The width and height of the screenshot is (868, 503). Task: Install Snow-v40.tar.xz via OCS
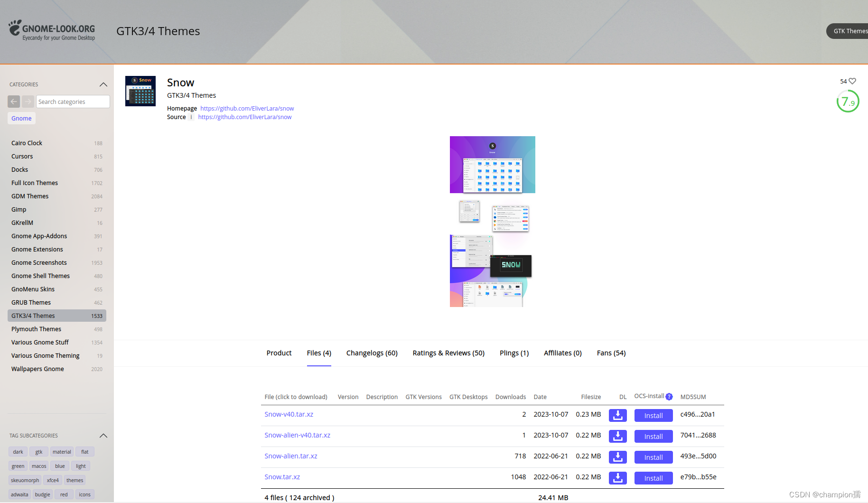pyautogui.click(x=653, y=415)
